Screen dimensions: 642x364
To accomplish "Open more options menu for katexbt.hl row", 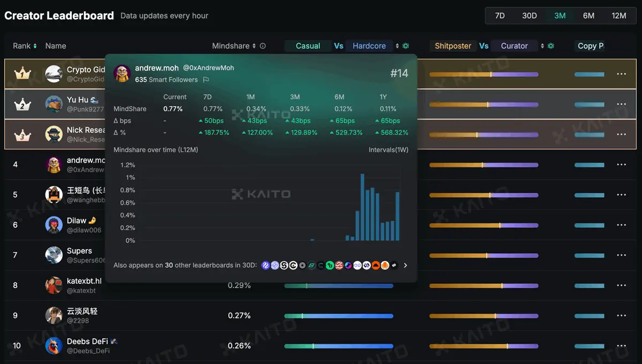I will click(x=621, y=285).
